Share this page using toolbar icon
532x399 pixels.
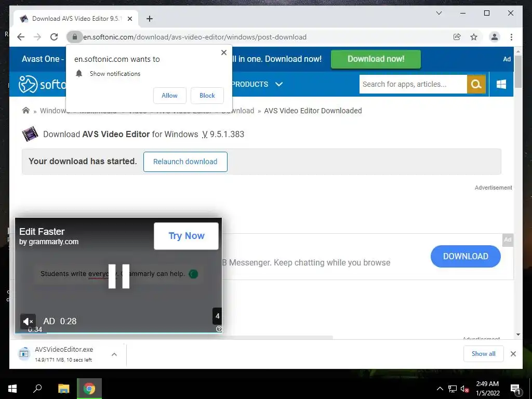click(457, 37)
